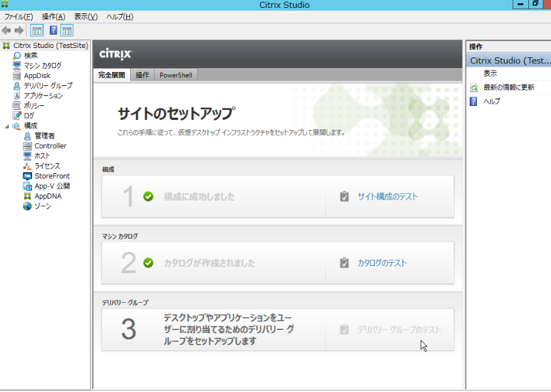Click the 管理者 person icon
The image size is (551, 392).
click(x=27, y=136)
